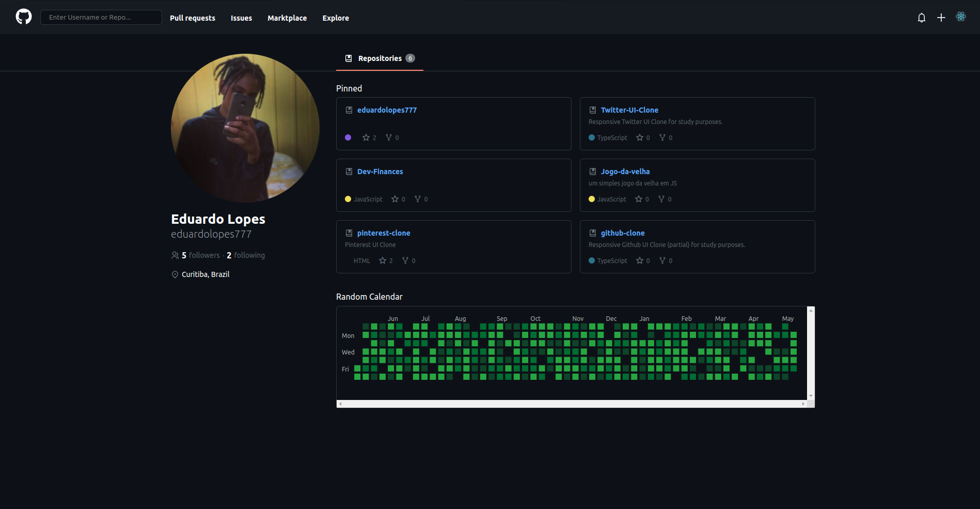Open Issues in the header
Screen dimensions: 980x509
pos(241,18)
